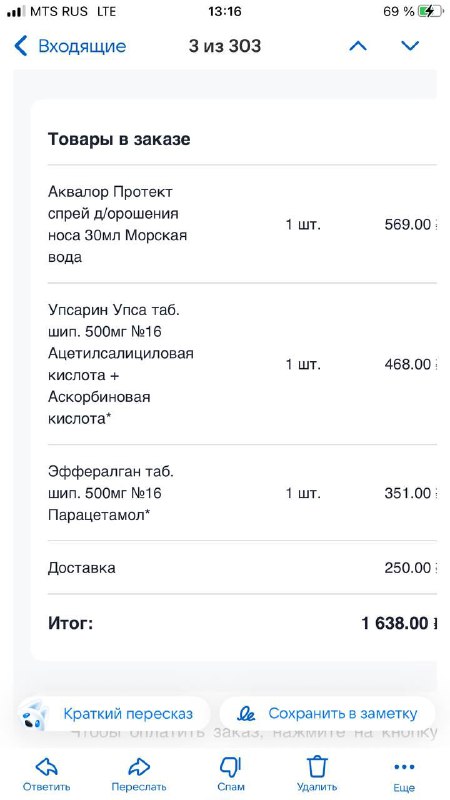This screenshot has height=800, width=450.
Task: Open previous email with up arrow
Action: coord(358,46)
